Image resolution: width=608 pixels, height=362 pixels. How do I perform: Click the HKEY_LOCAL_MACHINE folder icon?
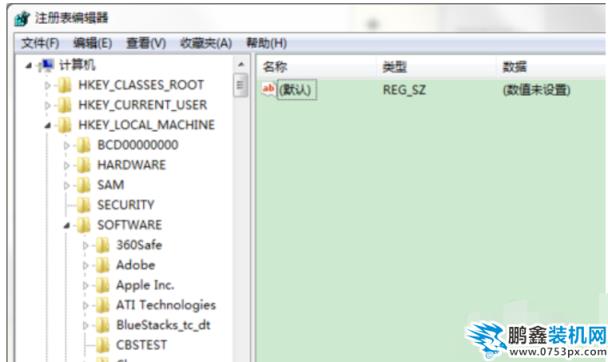point(64,125)
